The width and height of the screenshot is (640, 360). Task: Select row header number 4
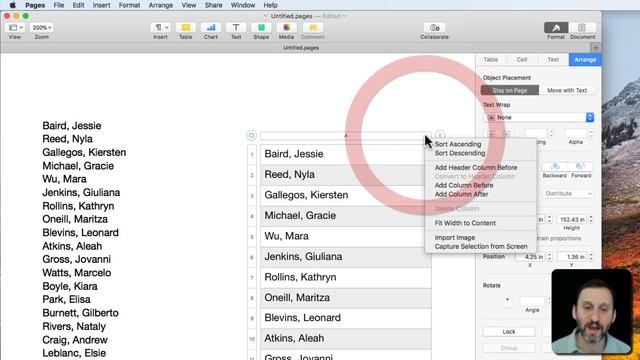[x=252, y=216]
